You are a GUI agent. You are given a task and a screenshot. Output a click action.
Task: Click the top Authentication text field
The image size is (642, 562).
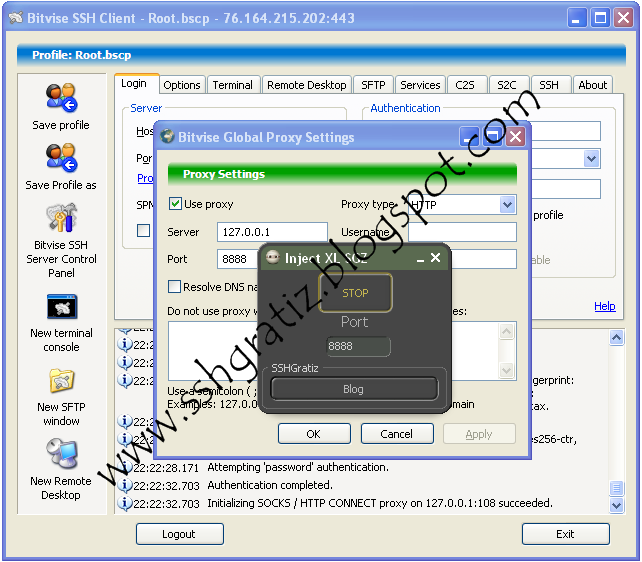[x=566, y=131]
